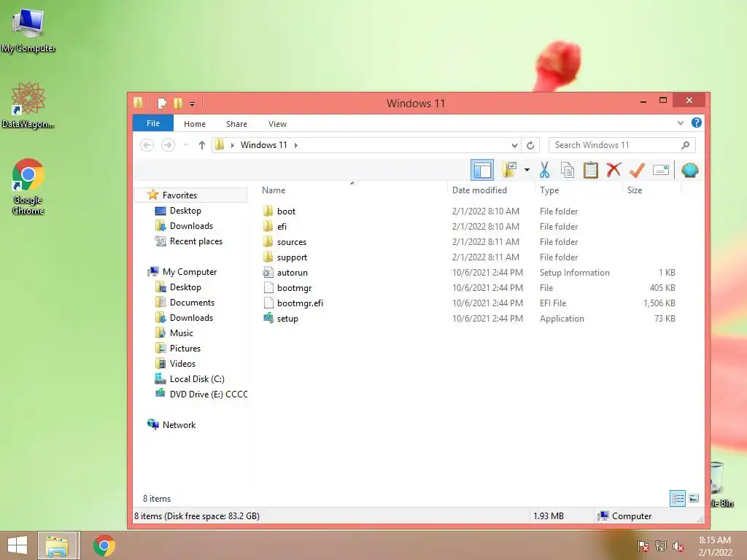Open the Windows Start button
Image resolution: width=747 pixels, height=560 pixels.
click(18, 545)
